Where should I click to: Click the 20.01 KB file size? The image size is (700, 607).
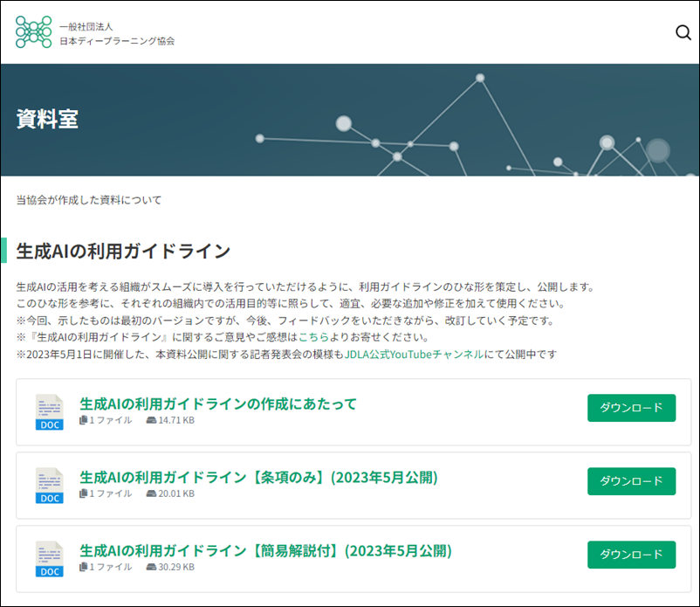176,493
